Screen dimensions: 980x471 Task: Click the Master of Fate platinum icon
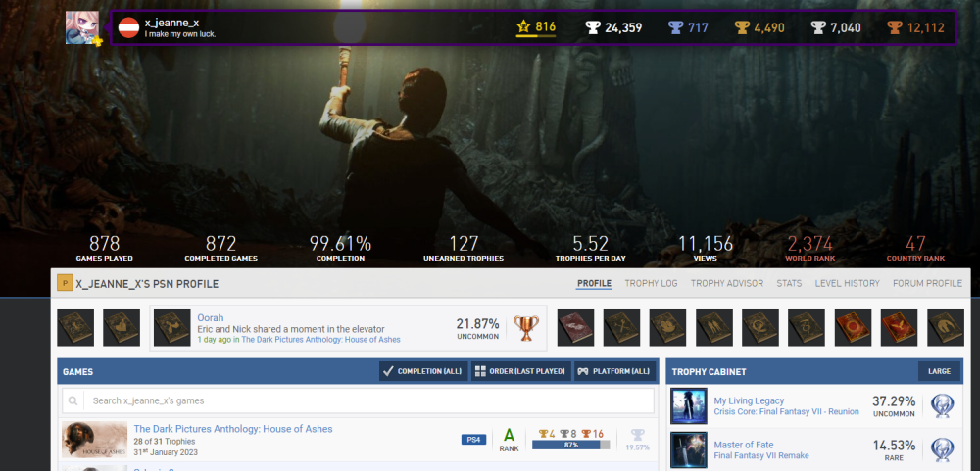pos(942,449)
